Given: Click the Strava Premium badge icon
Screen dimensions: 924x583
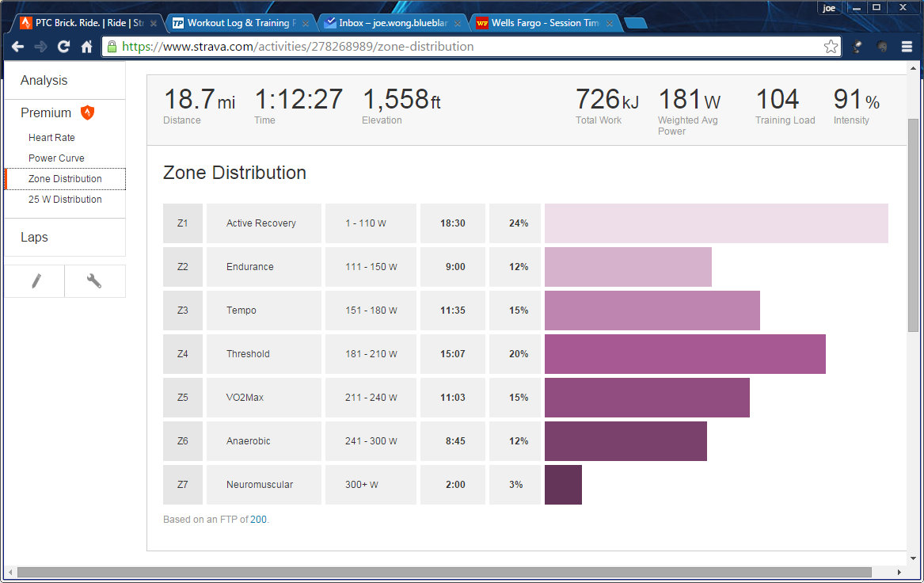Looking at the screenshot, I should pos(87,113).
